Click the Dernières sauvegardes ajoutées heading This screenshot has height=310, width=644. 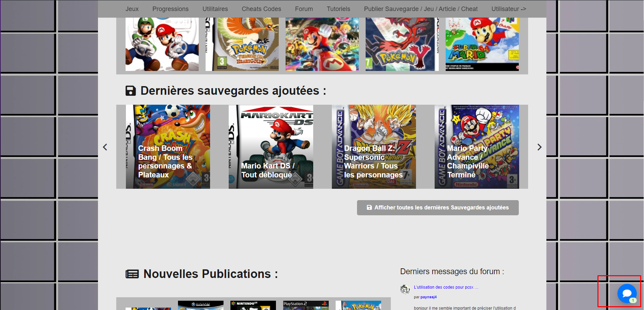(226, 91)
